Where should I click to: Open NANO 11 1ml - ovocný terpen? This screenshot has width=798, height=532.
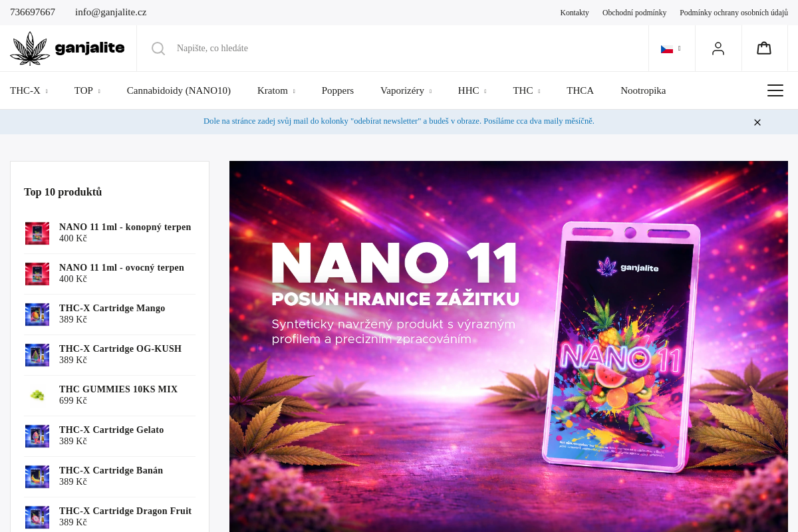[122, 267]
